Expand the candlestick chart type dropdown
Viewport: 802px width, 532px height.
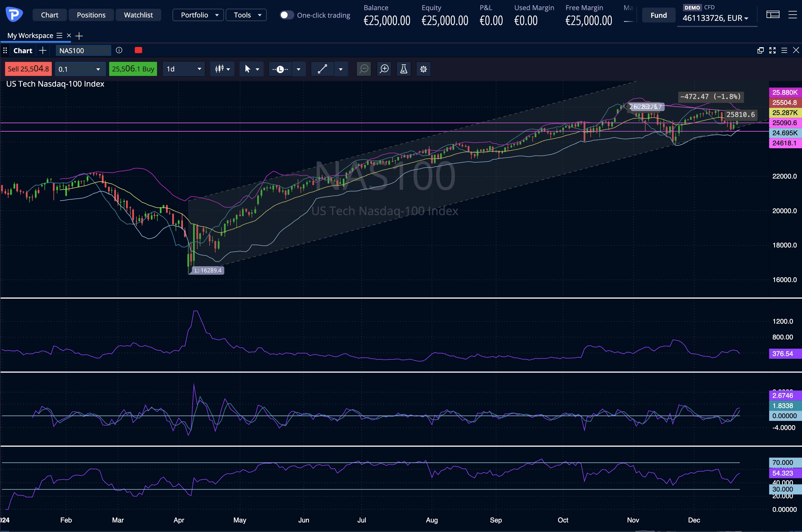[222, 69]
